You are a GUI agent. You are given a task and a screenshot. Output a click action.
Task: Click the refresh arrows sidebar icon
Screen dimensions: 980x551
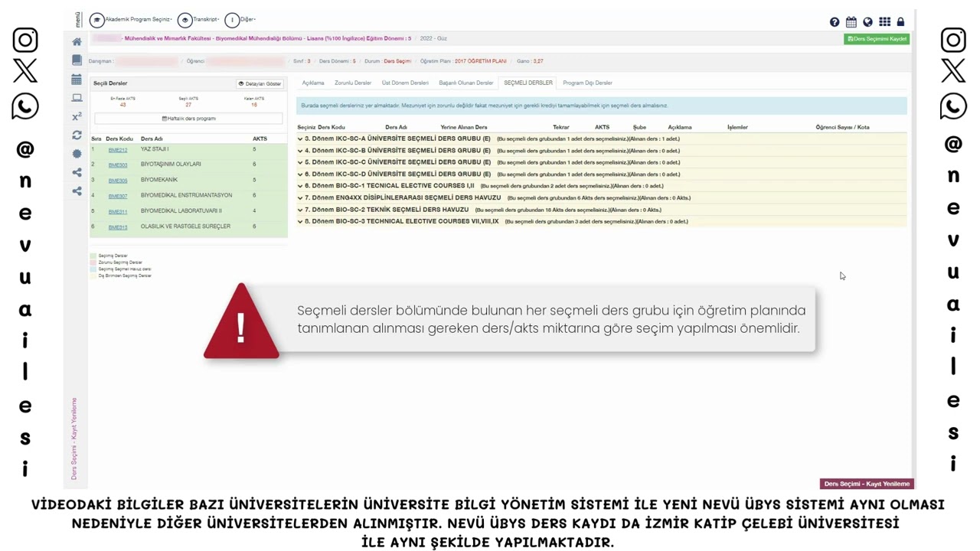[x=77, y=135]
